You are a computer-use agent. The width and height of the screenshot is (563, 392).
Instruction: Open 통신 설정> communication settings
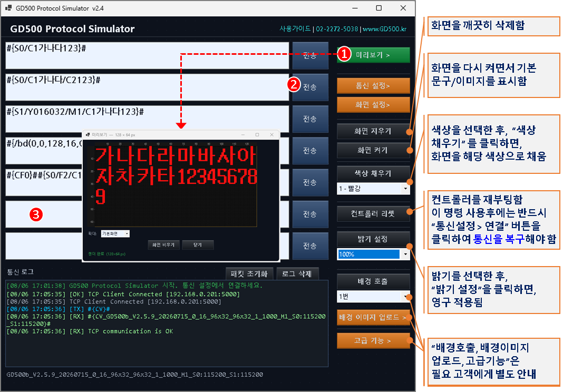click(373, 85)
